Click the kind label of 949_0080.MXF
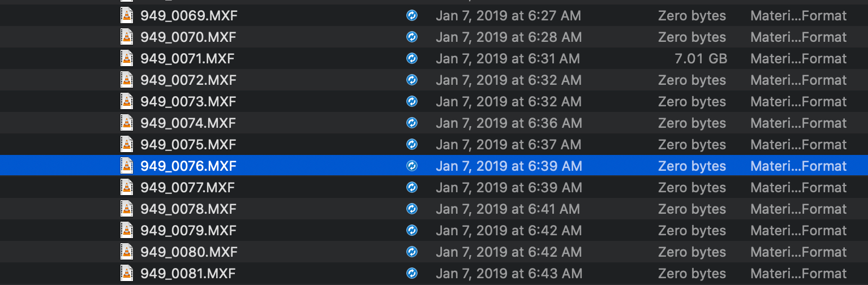Screen dimensions: 868x285 [x=798, y=252]
